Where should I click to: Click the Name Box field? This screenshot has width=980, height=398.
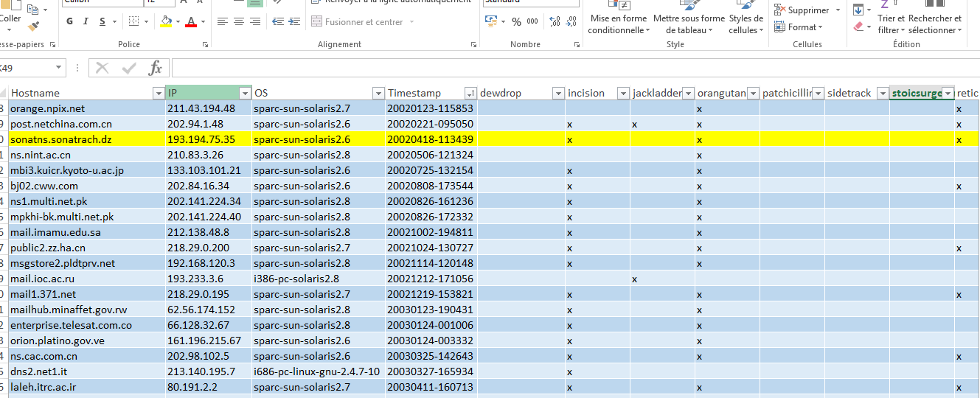click(27, 68)
